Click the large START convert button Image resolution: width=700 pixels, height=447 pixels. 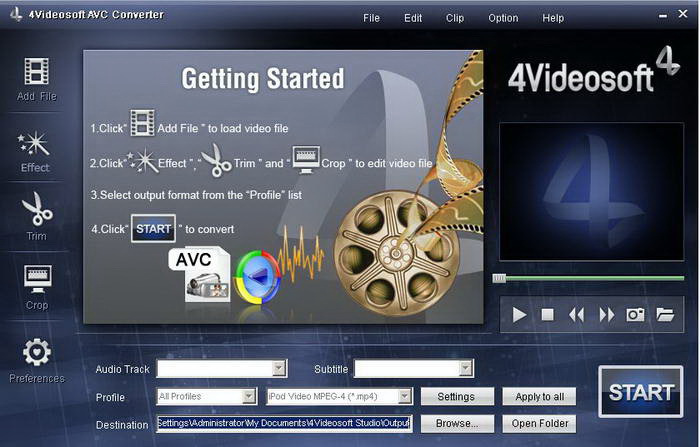[641, 392]
